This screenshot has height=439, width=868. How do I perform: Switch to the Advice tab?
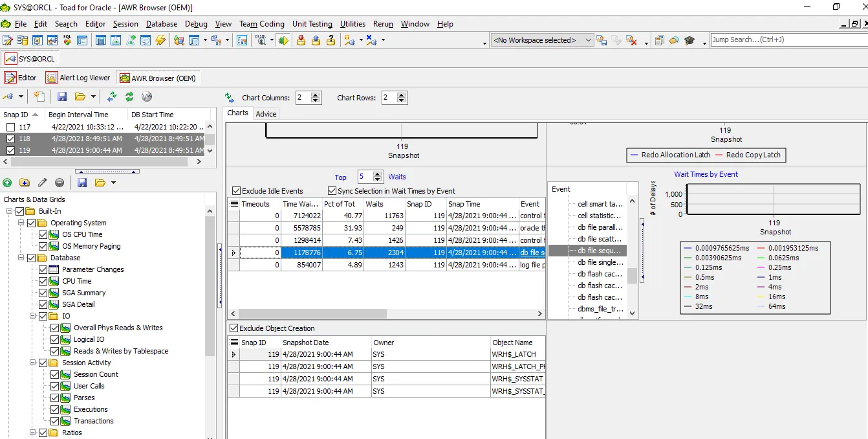click(x=266, y=113)
